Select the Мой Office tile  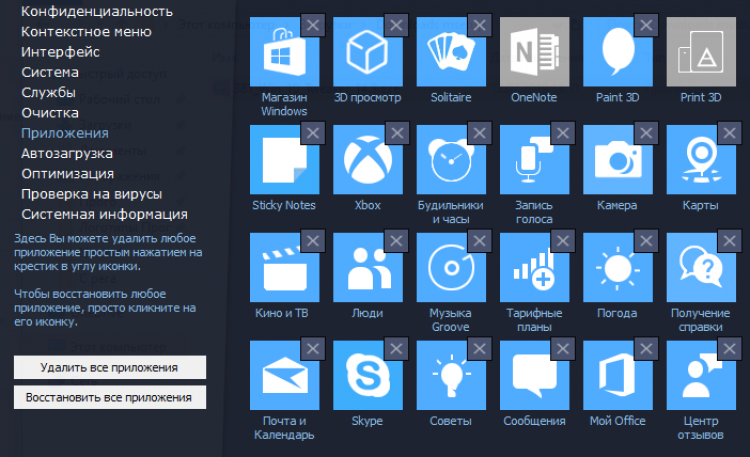[618, 375]
